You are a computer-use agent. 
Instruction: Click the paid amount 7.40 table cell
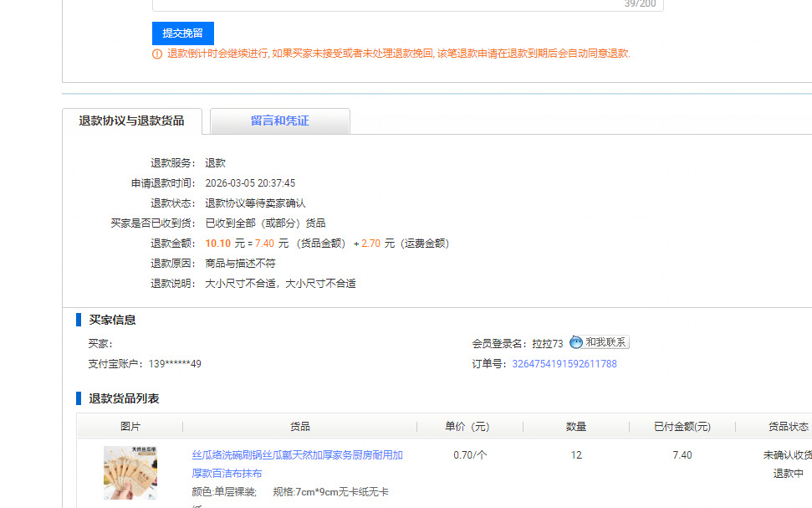(x=682, y=455)
